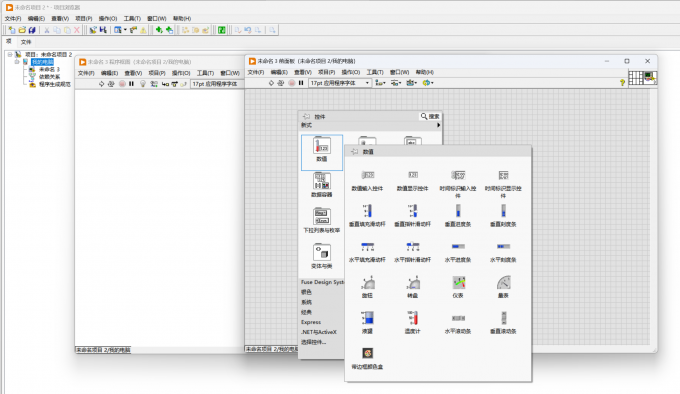
Task: Select the 带边框颜色盒 framed color box
Action: pos(368,353)
